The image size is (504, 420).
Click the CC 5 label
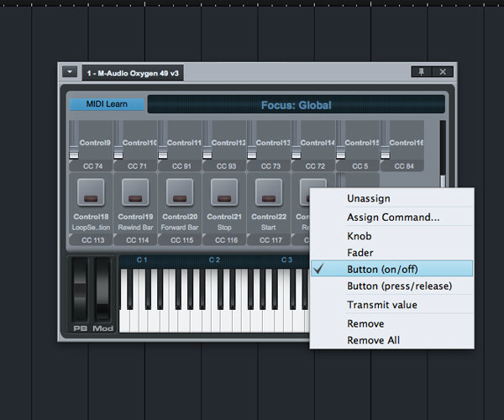tap(360, 166)
